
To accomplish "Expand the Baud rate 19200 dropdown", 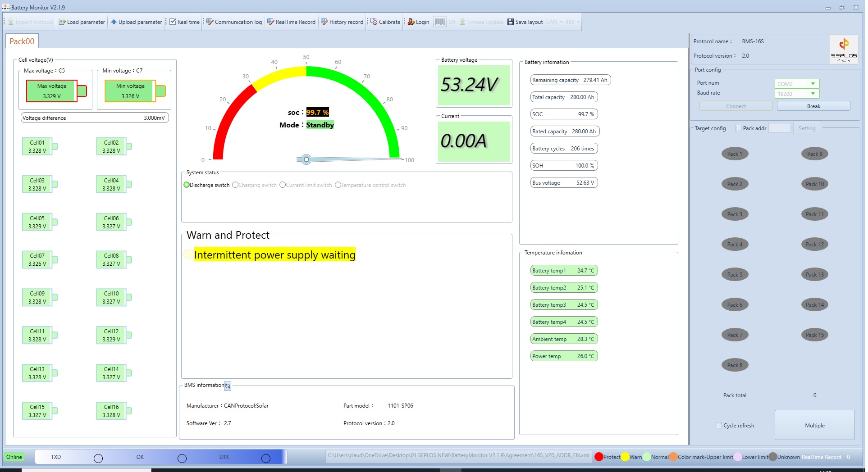I will click(x=813, y=94).
